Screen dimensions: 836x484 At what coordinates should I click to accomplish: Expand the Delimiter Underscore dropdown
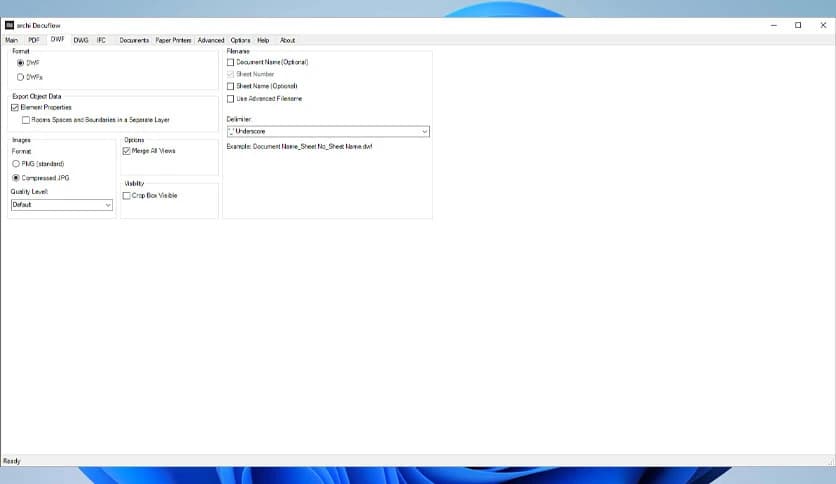[328, 131]
